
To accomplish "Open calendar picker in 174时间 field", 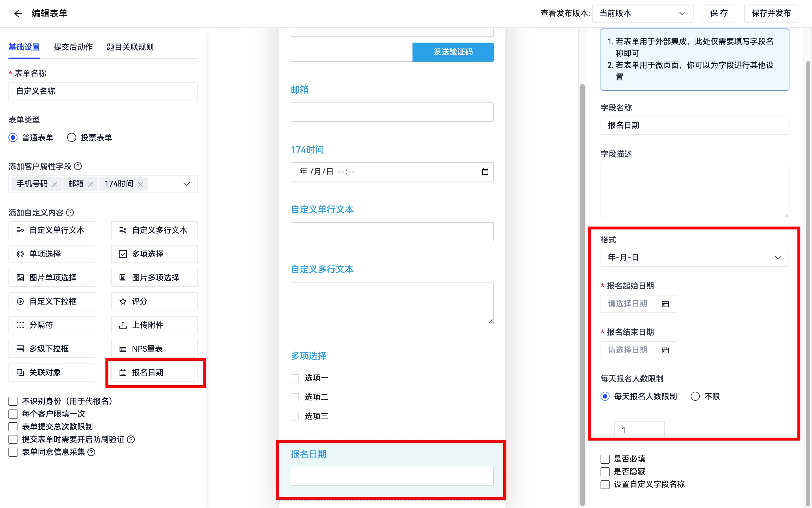I will click(x=485, y=172).
